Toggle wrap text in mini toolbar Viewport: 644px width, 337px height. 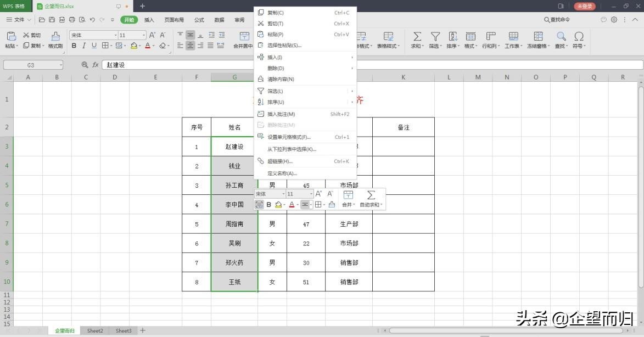pyautogui.click(x=259, y=204)
